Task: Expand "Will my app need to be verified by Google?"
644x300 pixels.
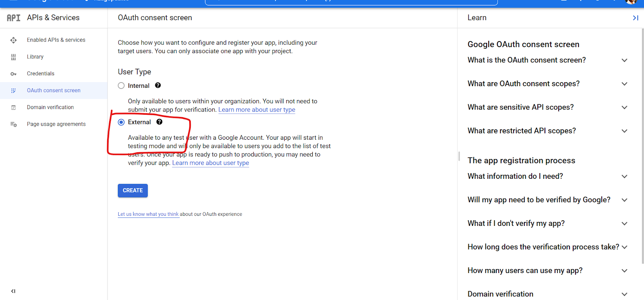Action: [x=547, y=200]
